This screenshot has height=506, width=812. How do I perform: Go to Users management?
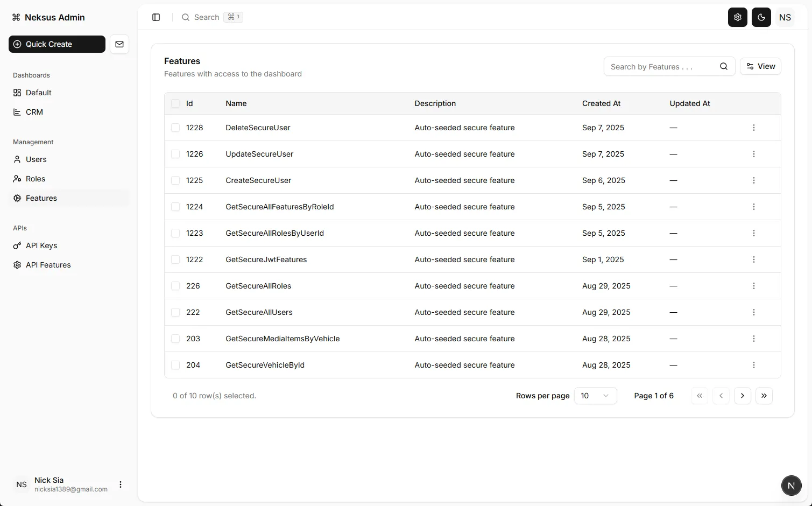(69, 159)
